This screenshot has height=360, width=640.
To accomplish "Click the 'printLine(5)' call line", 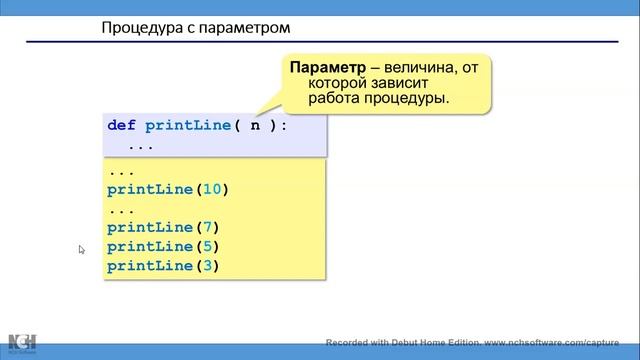I will coord(163,247).
